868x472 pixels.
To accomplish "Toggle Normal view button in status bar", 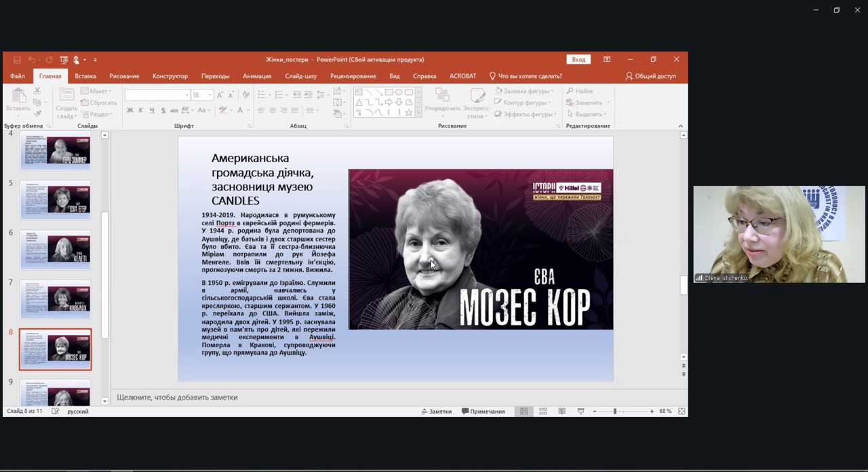I will pos(524,411).
